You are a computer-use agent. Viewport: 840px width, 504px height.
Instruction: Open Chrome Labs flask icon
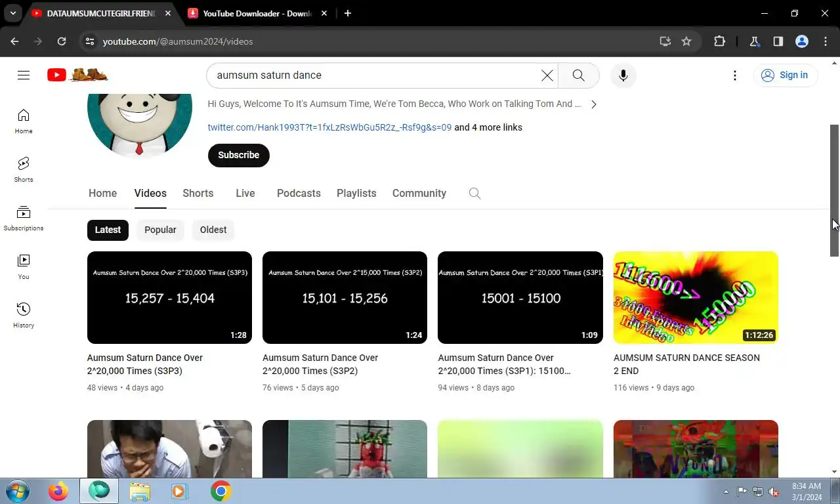coord(754,41)
